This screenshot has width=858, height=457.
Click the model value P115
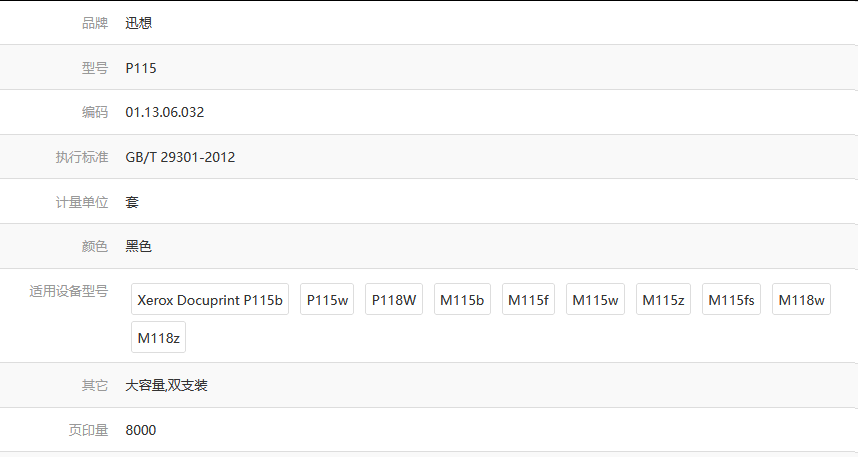(x=141, y=68)
